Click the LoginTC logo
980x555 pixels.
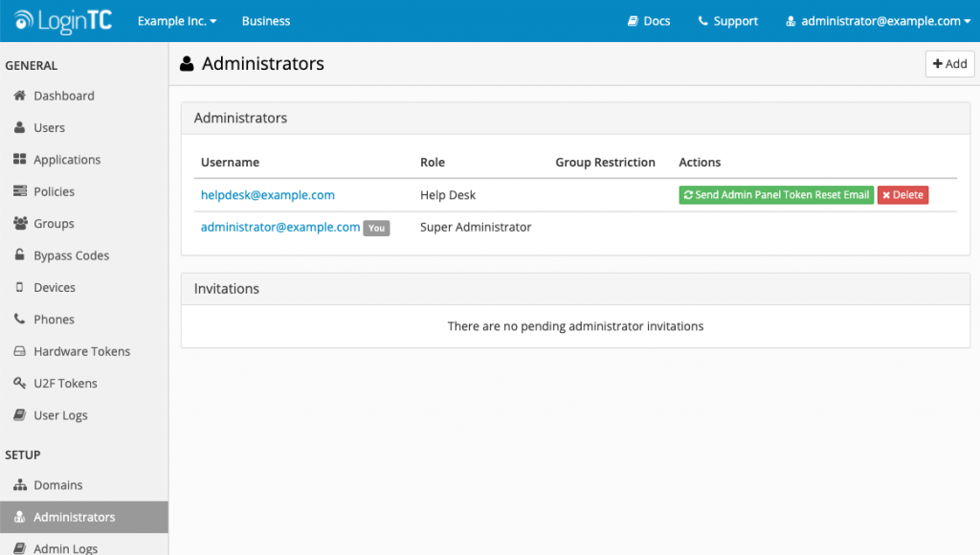tap(60, 20)
